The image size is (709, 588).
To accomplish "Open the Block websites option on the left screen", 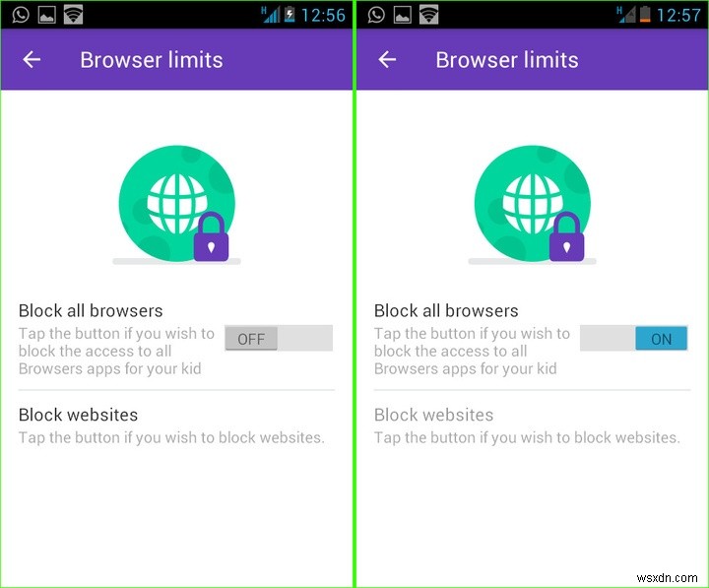I will (x=176, y=425).
